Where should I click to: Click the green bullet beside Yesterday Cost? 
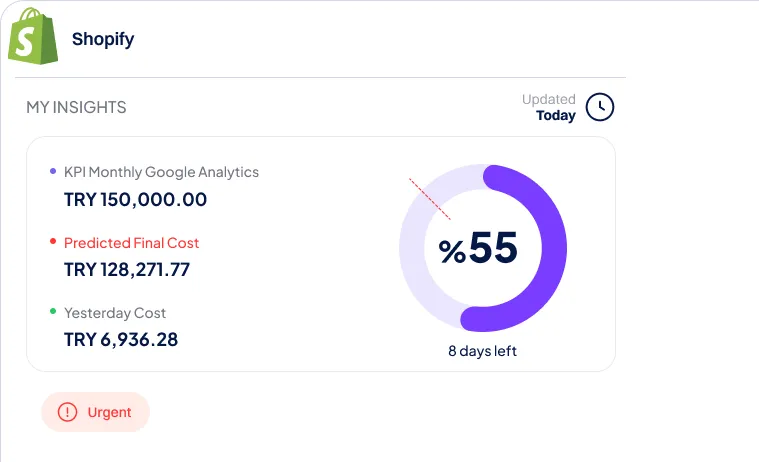pos(53,312)
